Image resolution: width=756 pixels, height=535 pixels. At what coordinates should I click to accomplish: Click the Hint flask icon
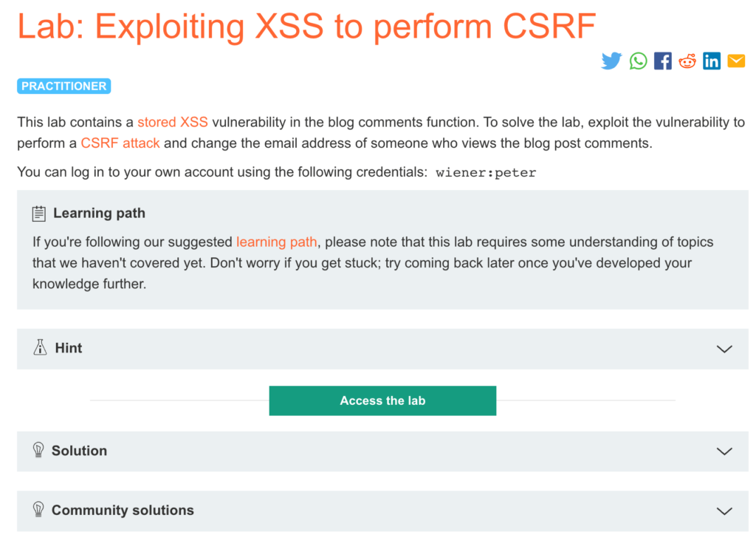pos(40,347)
